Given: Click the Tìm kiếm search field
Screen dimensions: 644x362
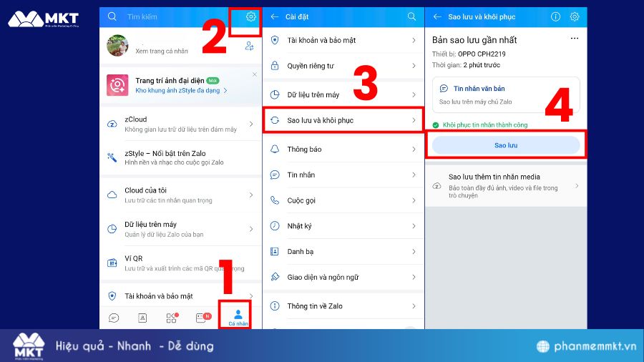Looking at the screenshot, I should 142,17.
